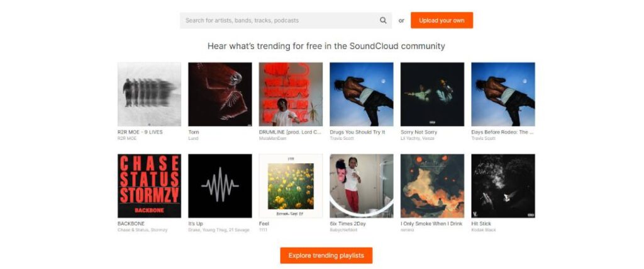
Task: Open the BACKBONE Chase Status Stormzy cover
Action: (149, 186)
